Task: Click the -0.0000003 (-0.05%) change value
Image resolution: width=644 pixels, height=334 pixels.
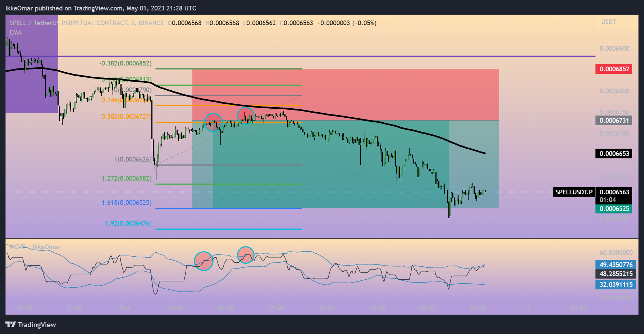Action: (347, 23)
